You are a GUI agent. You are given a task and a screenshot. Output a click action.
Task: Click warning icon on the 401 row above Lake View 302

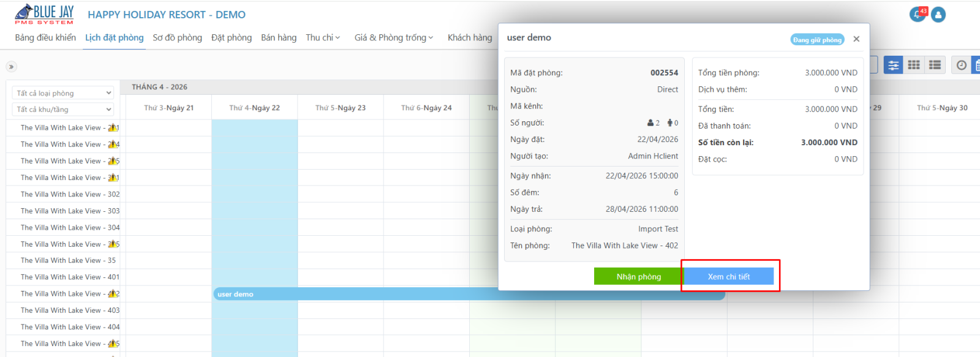click(113, 178)
